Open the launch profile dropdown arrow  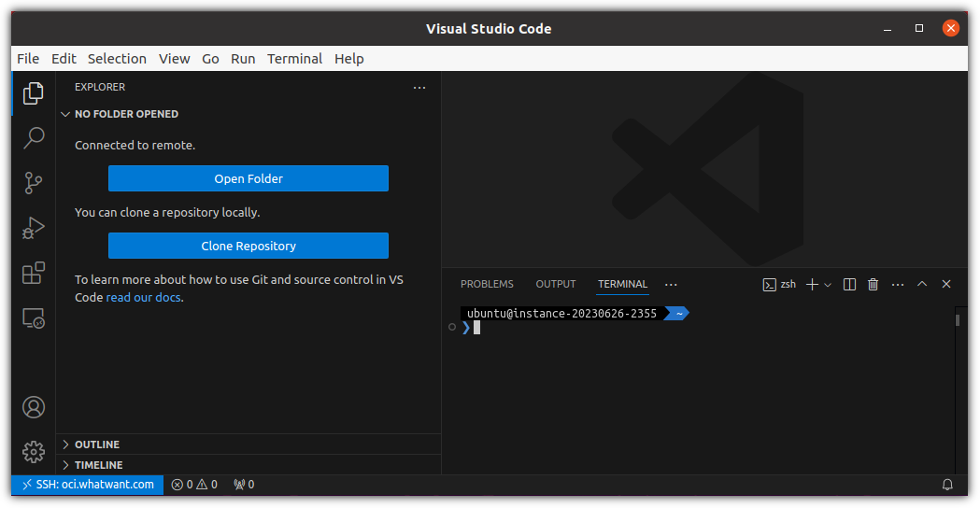[x=828, y=285]
